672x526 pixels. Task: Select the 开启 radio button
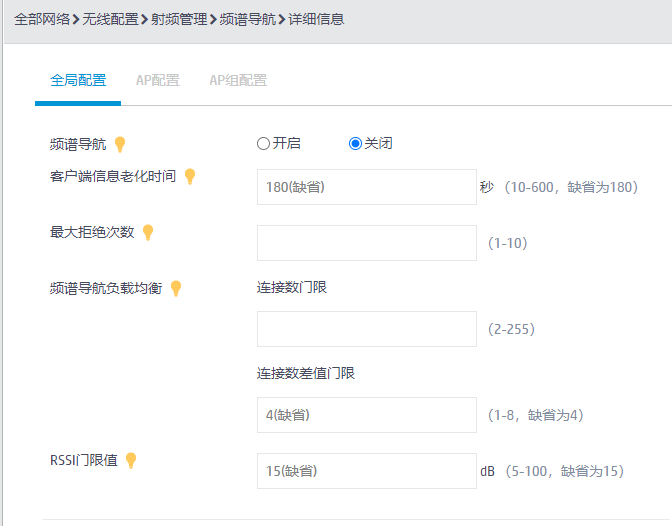tap(263, 143)
